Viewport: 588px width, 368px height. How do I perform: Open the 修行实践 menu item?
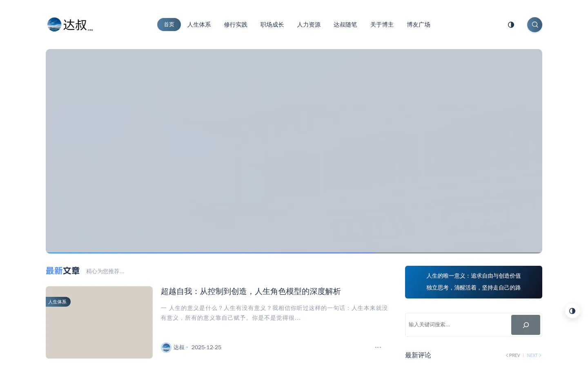pyautogui.click(x=236, y=25)
